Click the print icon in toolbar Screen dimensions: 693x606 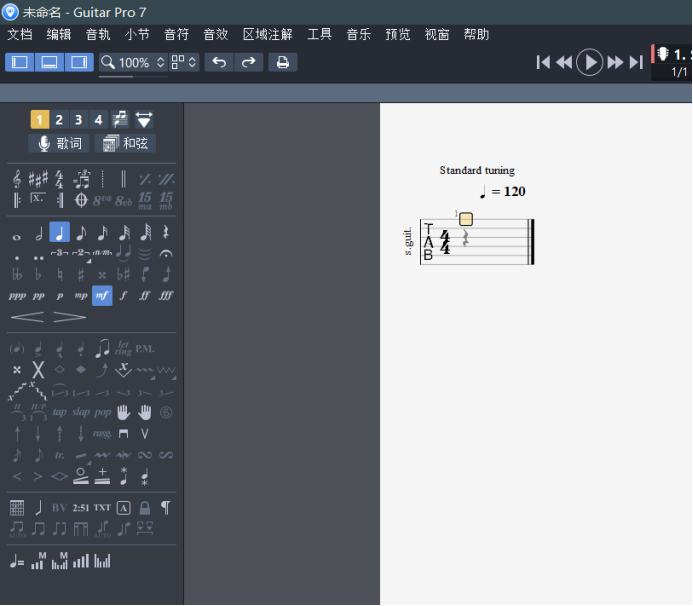pyautogui.click(x=282, y=62)
